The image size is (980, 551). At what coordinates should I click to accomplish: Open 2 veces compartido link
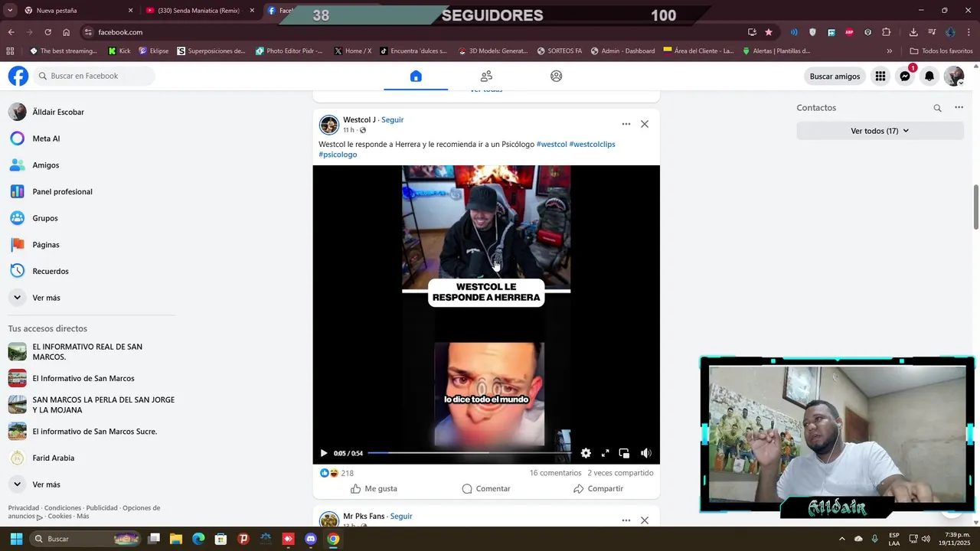point(620,473)
